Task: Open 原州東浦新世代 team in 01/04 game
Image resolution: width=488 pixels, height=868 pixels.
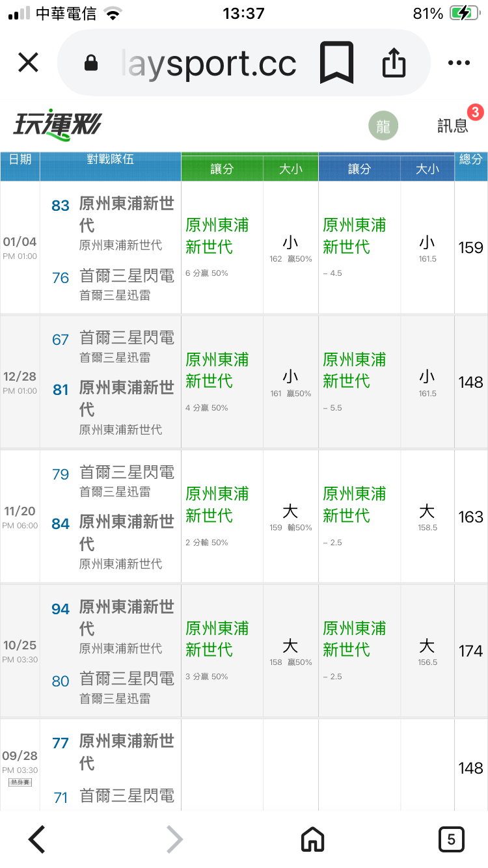Action: tap(126, 215)
